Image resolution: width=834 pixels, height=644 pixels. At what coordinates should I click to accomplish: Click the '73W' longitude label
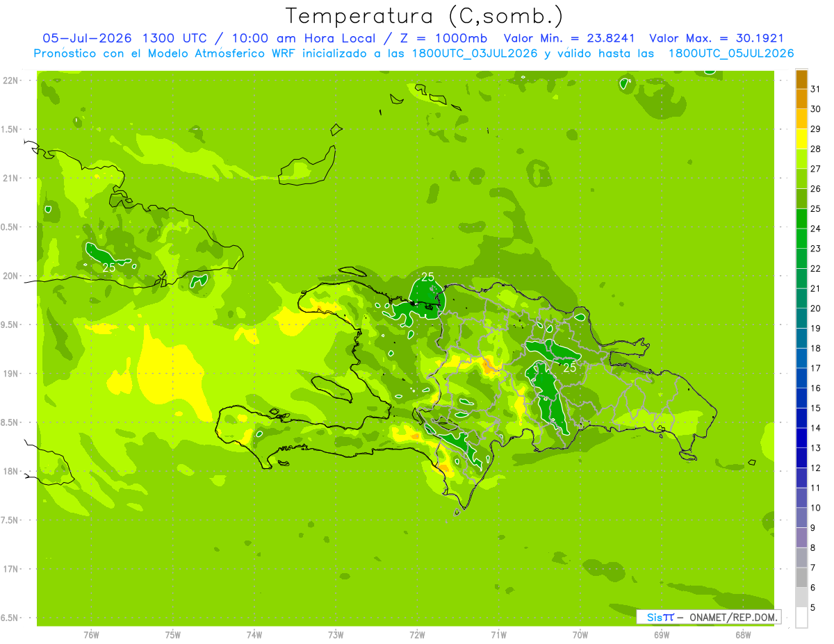click(336, 635)
